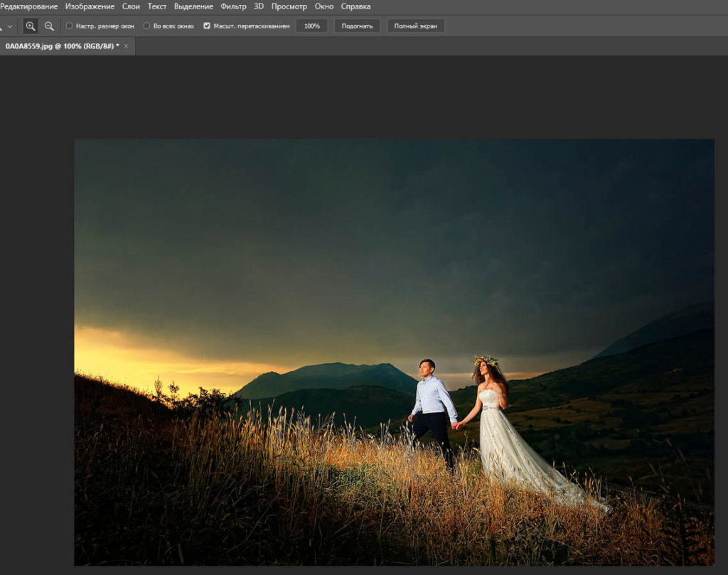This screenshot has height=575, width=728.
Task: Click the Подогнать button
Action: tap(357, 26)
